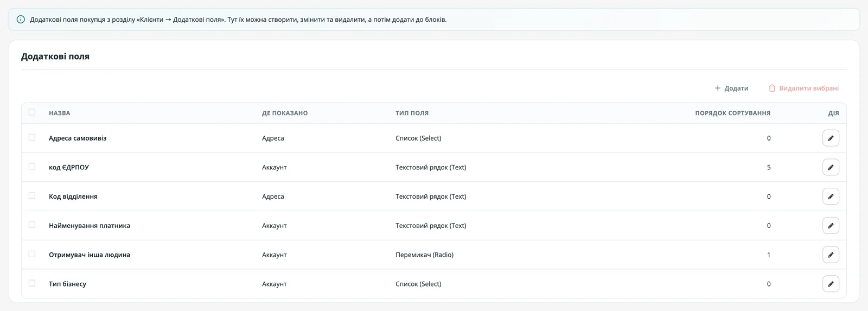Image resolution: width=868 pixels, height=311 pixels.
Task: Click the field name Найменування платника
Action: tap(90, 226)
